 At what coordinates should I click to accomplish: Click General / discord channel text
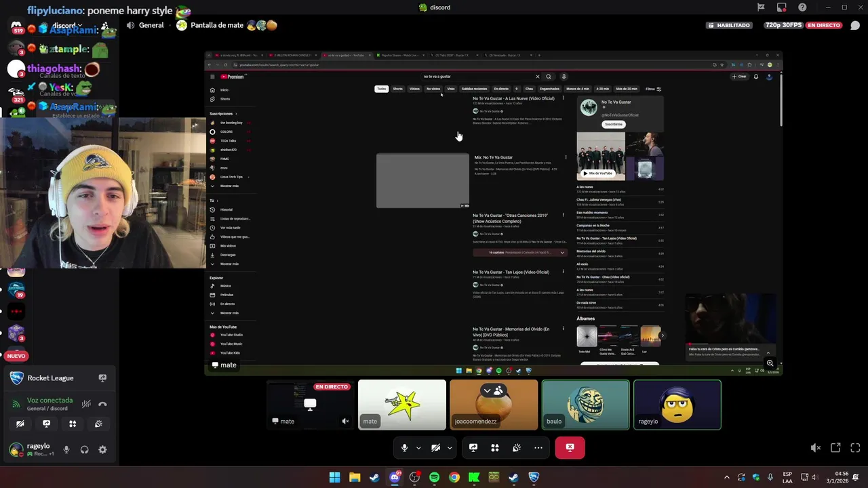point(47,409)
